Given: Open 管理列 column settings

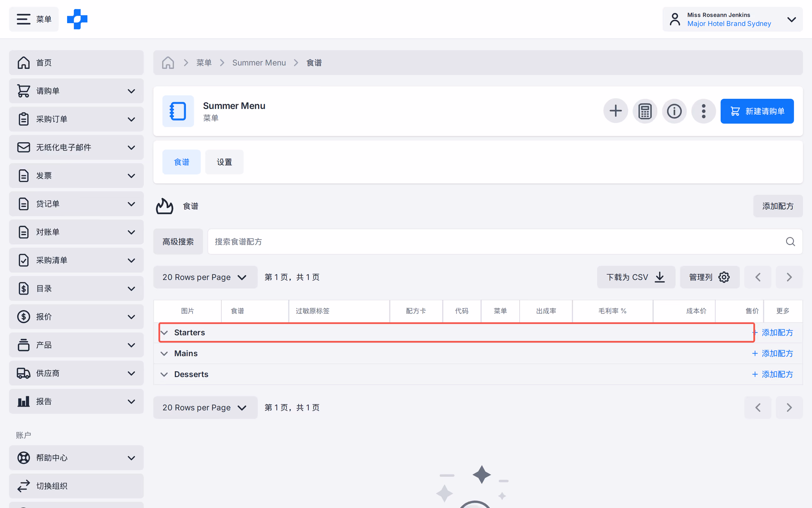Looking at the screenshot, I should click(710, 277).
